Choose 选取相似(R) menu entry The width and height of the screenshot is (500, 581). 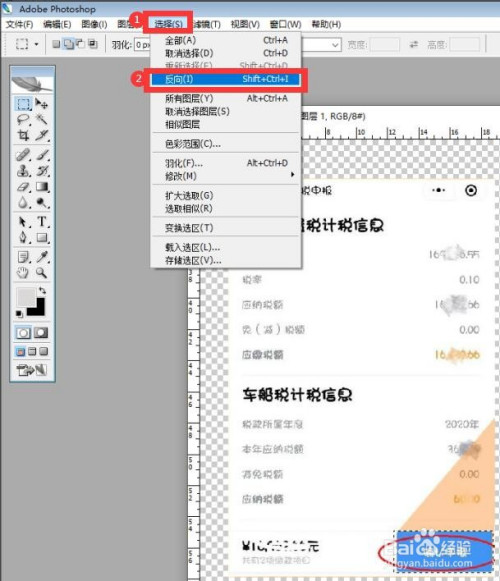pos(226,208)
